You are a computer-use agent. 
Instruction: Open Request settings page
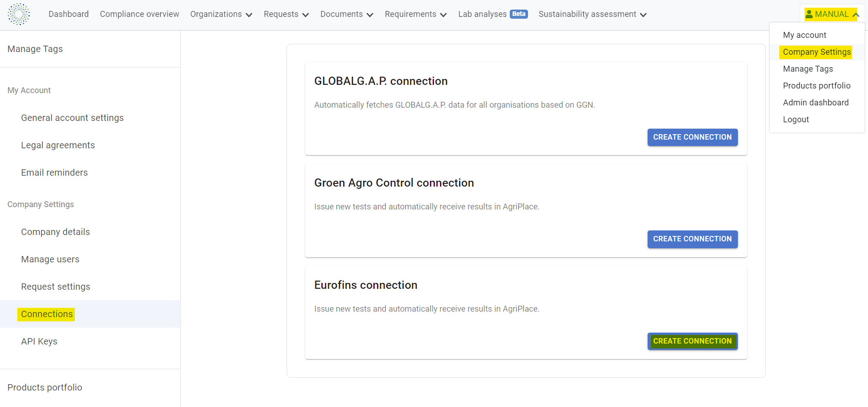56,287
